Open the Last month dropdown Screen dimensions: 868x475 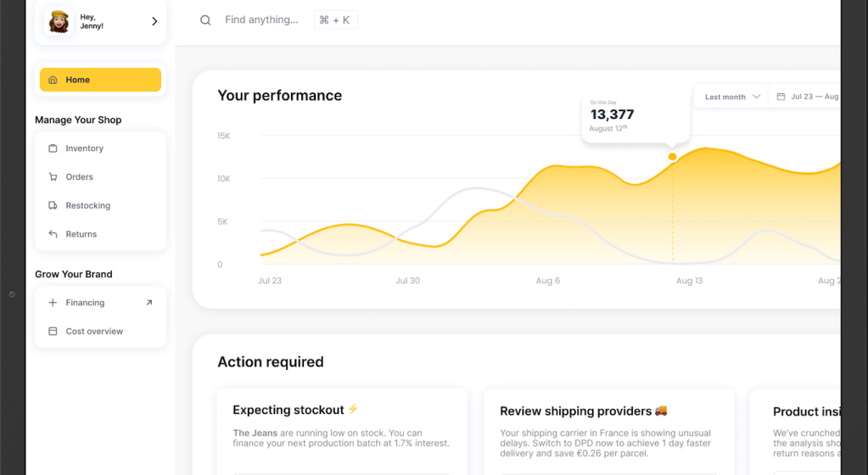tap(731, 97)
